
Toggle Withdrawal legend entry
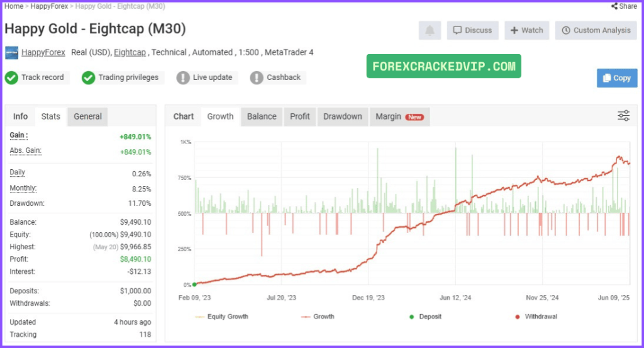tap(536, 317)
